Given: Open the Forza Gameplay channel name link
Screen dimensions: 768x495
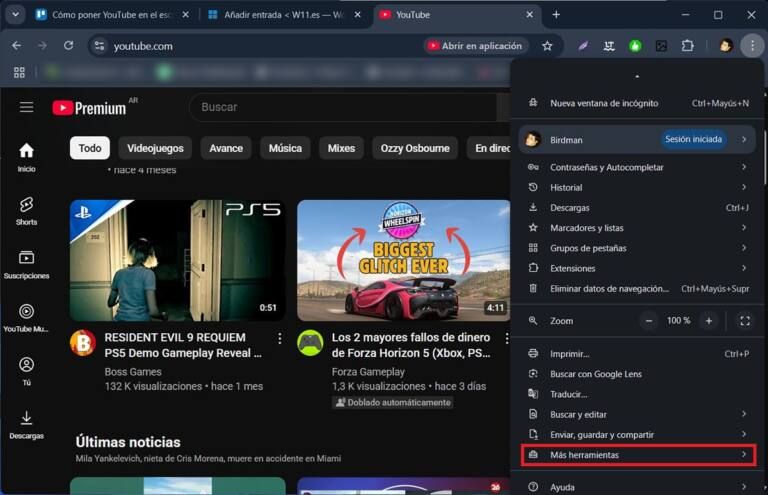Looking at the screenshot, I should click(368, 372).
